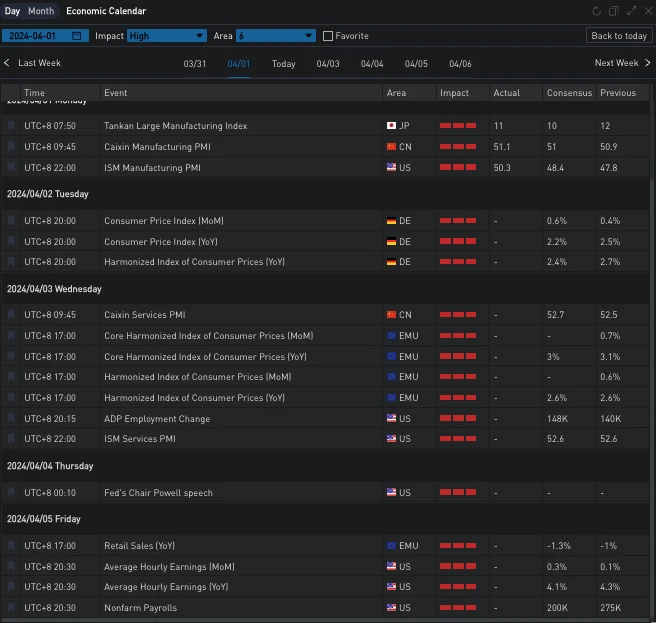Switch to Day view toggle
The width and height of the screenshot is (656, 623).
(x=12, y=11)
